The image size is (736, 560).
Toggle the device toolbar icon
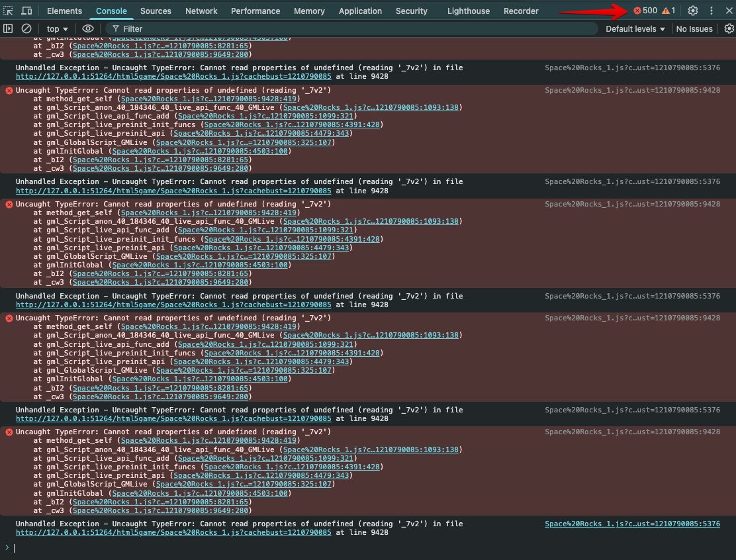tap(26, 11)
